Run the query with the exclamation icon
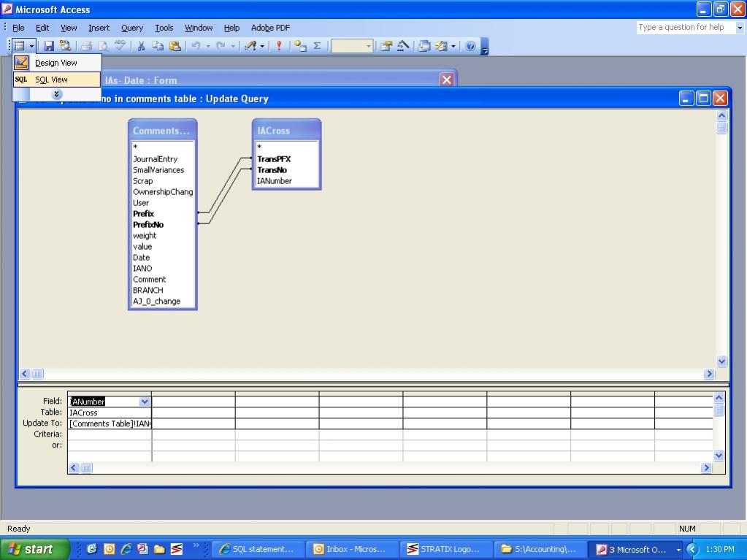This screenshot has height=560, width=747. (x=279, y=46)
